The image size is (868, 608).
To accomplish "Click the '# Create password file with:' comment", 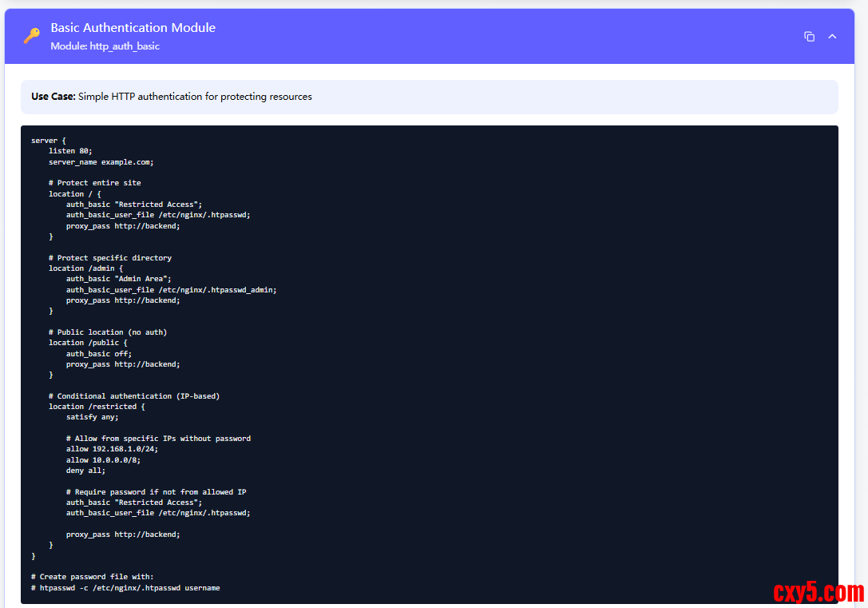I will pos(92,577).
